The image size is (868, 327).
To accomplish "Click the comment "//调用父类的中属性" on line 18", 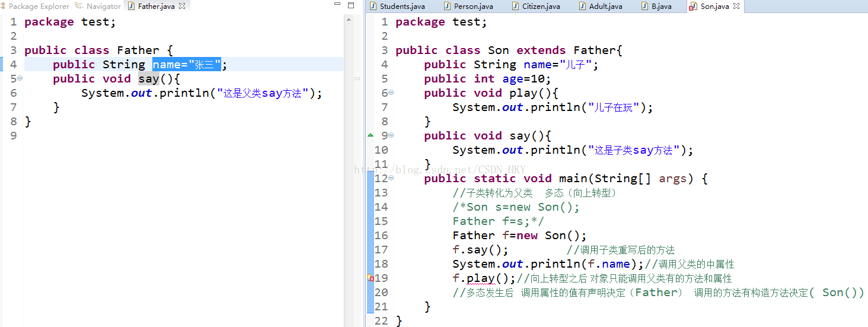I will pos(689,264).
